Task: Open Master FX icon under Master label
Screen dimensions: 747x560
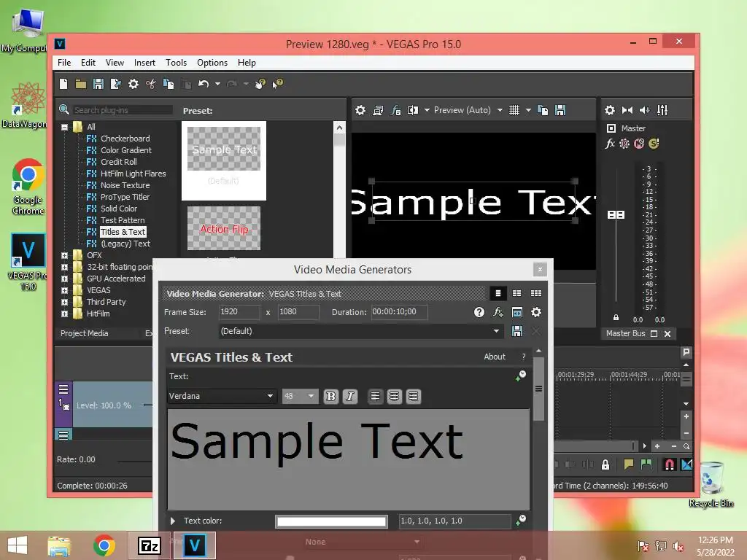Action: [610, 144]
